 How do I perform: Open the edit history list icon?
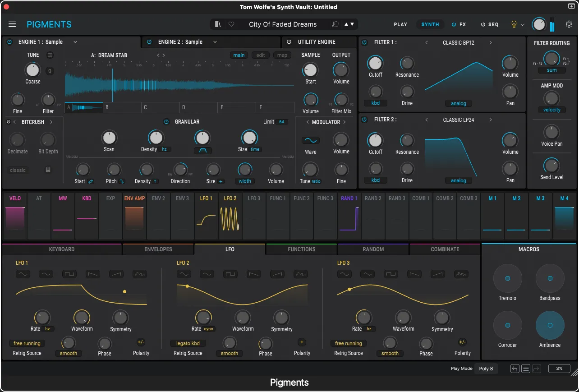[x=526, y=369]
